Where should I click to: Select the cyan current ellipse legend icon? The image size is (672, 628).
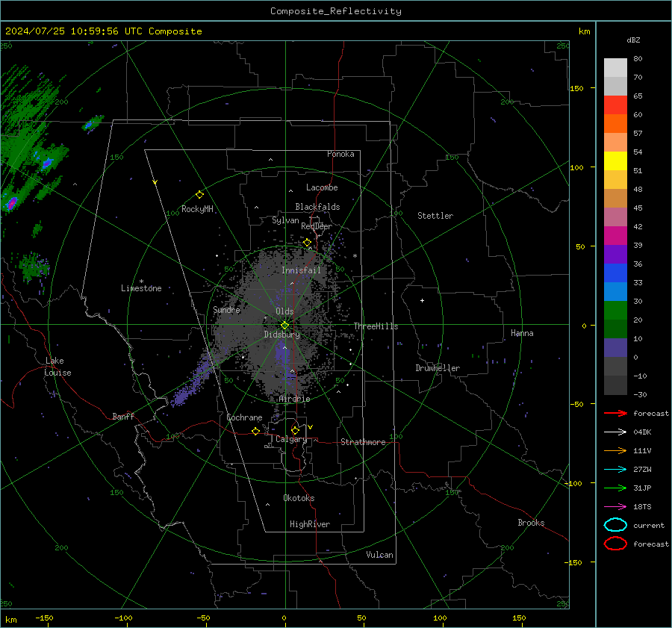tap(615, 525)
